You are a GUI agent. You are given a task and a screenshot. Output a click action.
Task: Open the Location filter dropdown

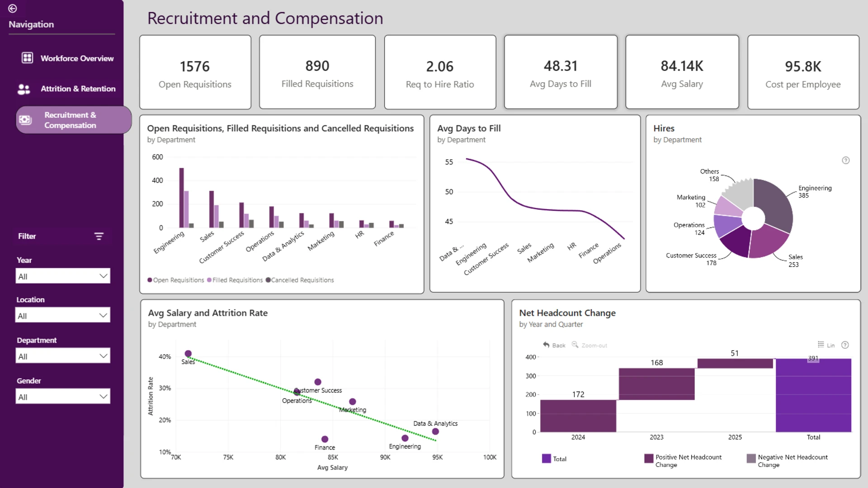click(63, 315)
